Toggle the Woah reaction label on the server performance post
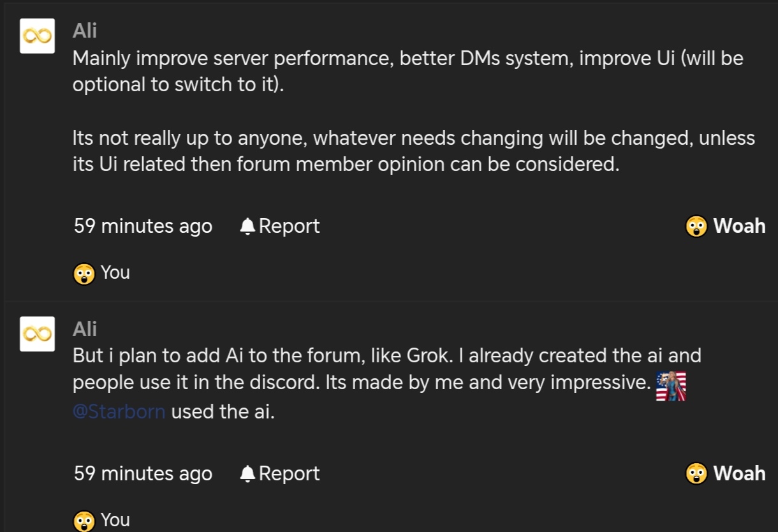The width and height of the screenshot is (778, 532). 739,226
